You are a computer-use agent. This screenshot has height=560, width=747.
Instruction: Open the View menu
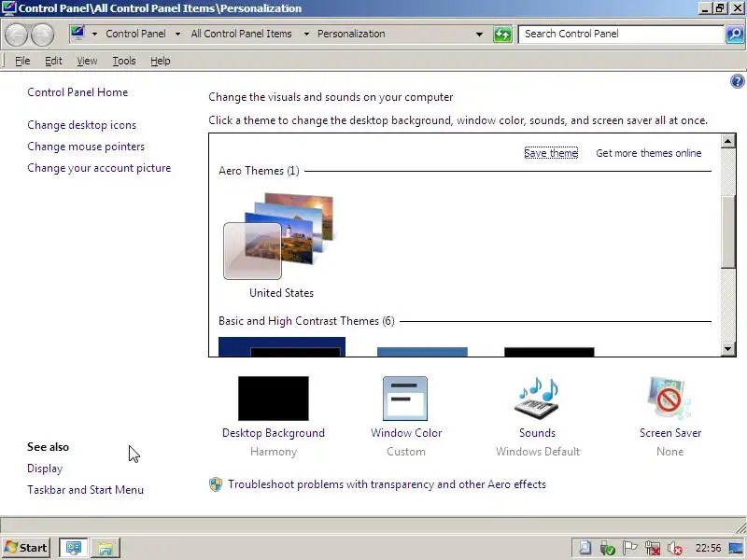tap(87, 61)
